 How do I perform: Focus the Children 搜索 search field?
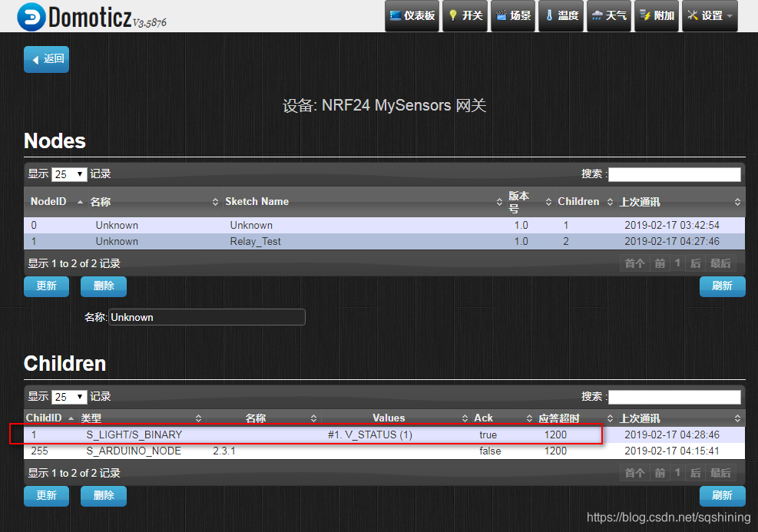coord(674,397)
